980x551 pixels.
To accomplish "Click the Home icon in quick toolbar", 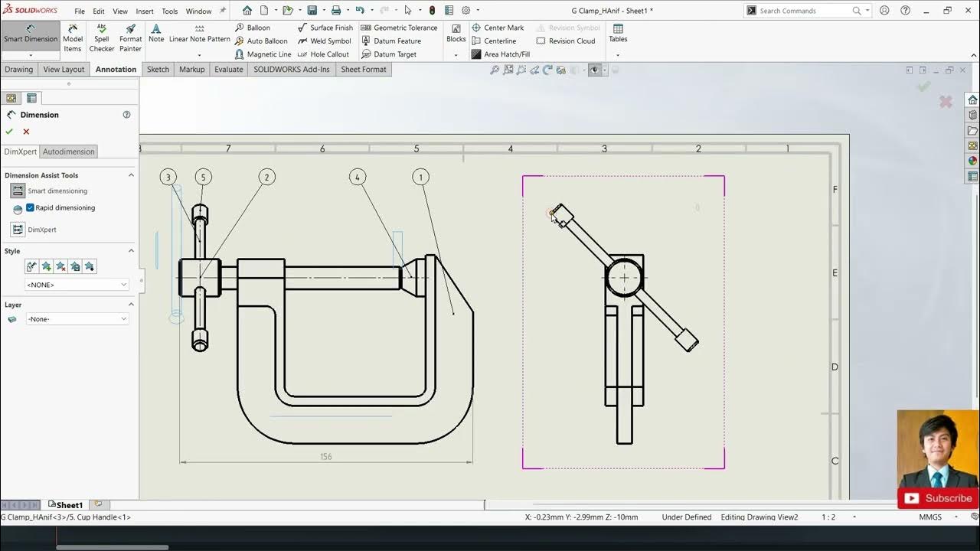I will coord(247,11).
